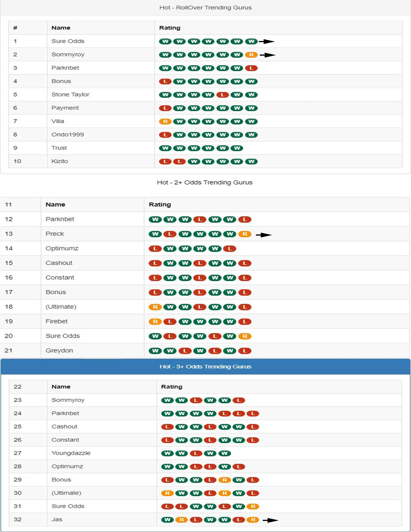411x532 pixels.
Task: Click the orange R badge in row 20 Sure Odds
Action: (x=245, y=336)
